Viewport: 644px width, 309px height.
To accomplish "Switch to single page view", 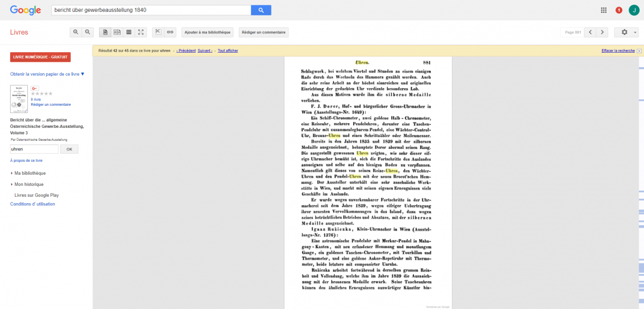I will (x=105, y=32).
